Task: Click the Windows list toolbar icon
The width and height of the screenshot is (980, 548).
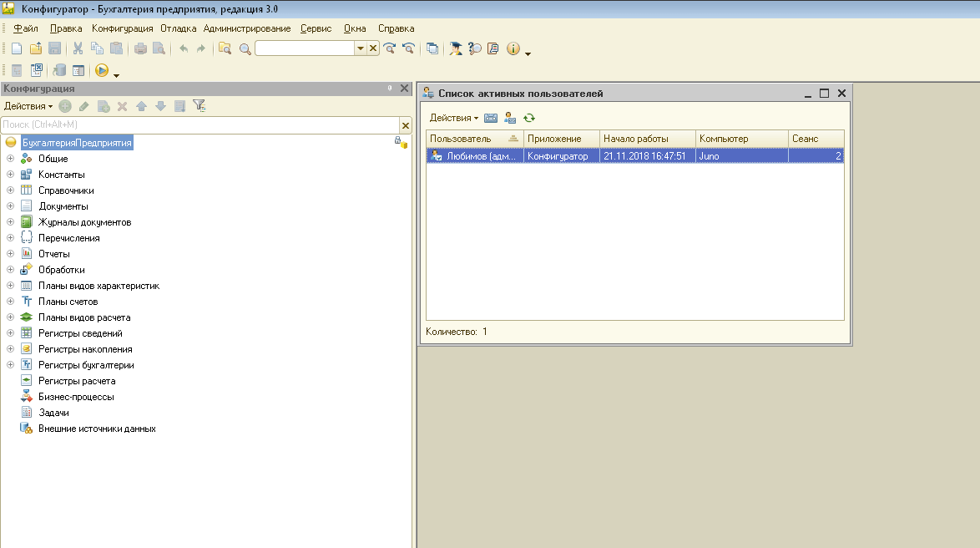Action: point(432,48)
